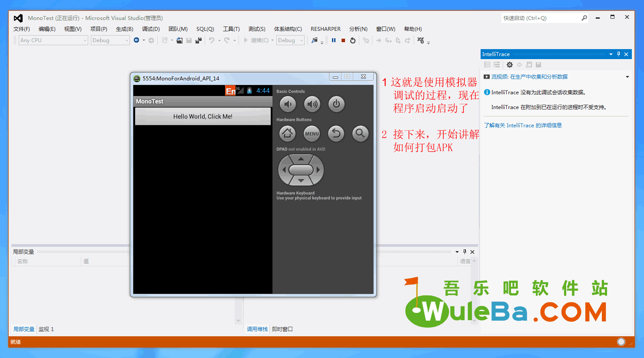Tap the DPAD up arrow
The width and height of the screenshot is (644, 358).
tap(301, 159)
